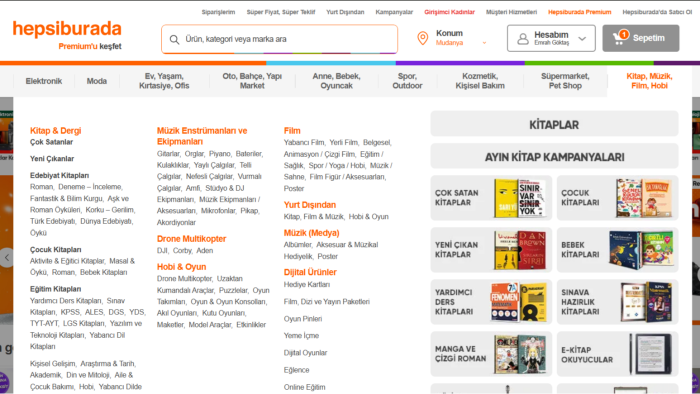
Task: Select Oto, Bahçe, Yapı Market menu
Action: pos(252,81)
